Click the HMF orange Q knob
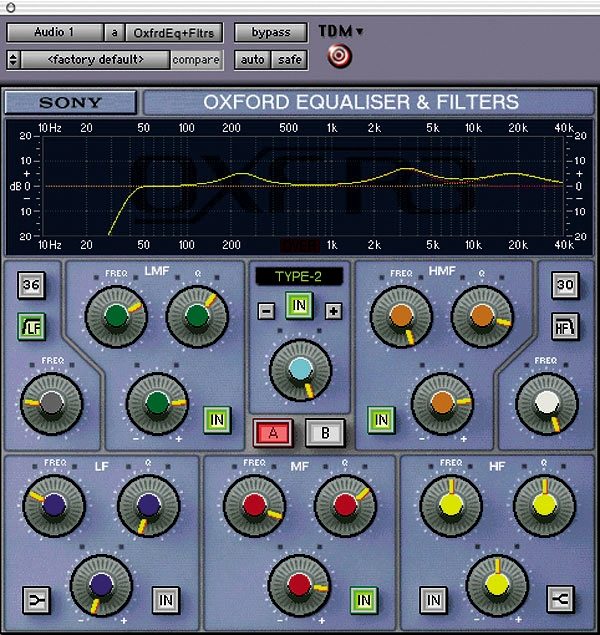This screenshot has height=635, width=600. tap(482, 317)
